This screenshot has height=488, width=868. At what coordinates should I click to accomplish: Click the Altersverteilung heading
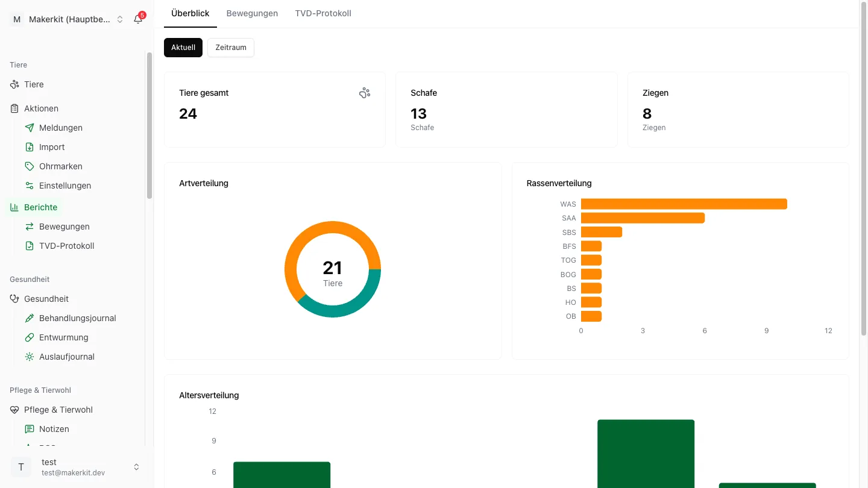coord(209,395)
